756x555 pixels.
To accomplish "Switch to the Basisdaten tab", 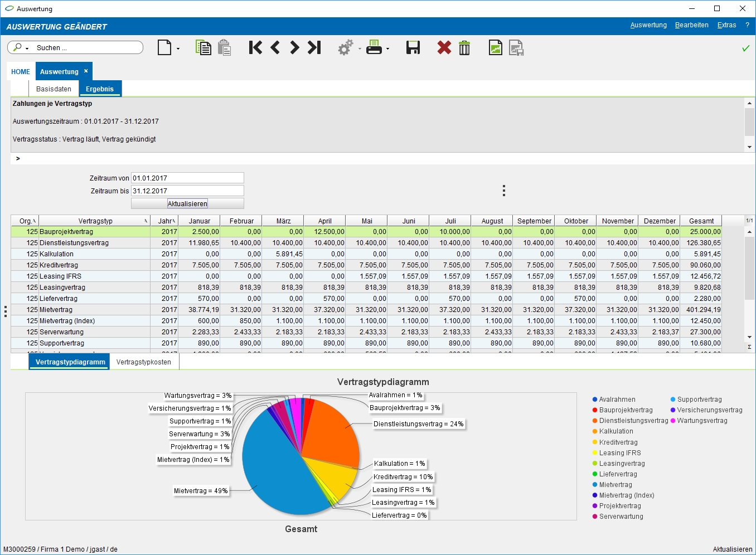I will point(54,89).
